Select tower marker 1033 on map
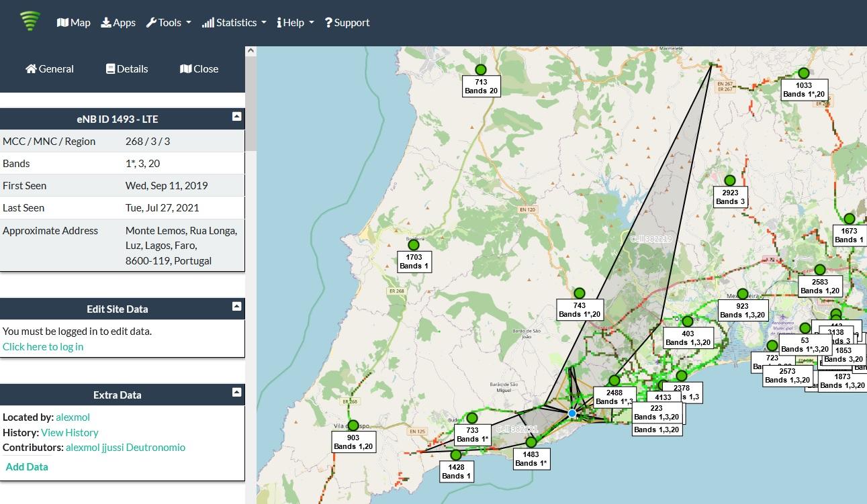This screenshot has width=867, height=504. 804,73
